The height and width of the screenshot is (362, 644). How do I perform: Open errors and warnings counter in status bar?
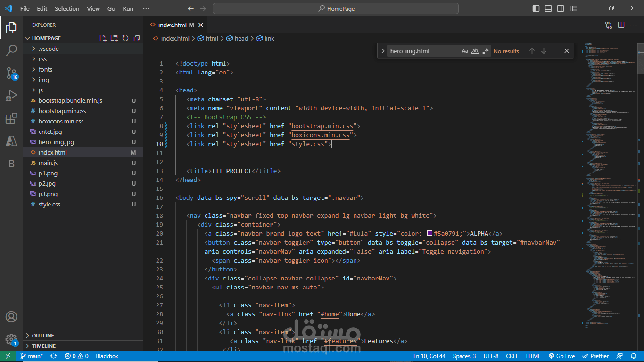[76, 356]
